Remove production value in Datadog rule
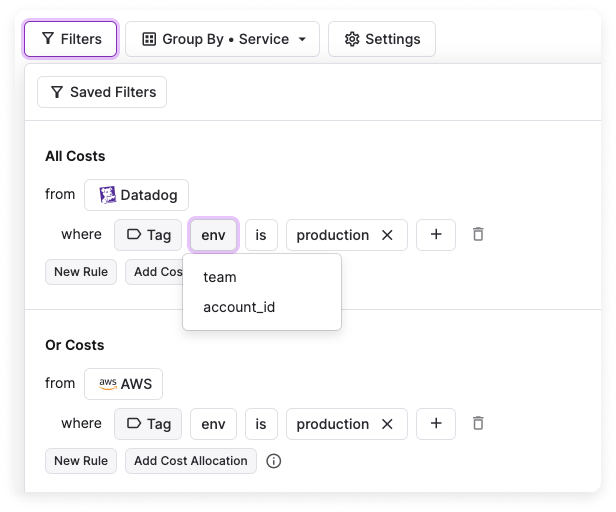 387,235
